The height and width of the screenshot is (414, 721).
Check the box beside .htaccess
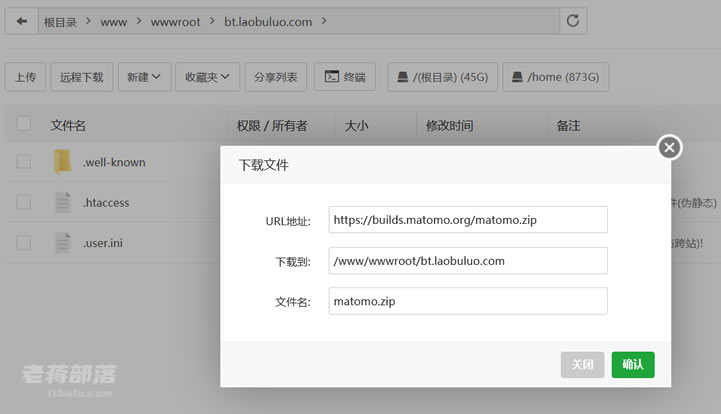click(x=23, y=202)
